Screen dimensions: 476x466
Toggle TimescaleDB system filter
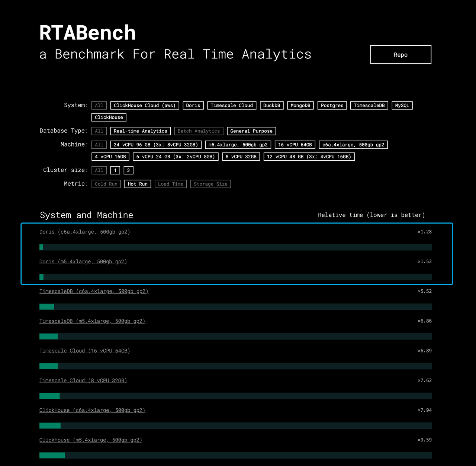(x=369, y=105)
